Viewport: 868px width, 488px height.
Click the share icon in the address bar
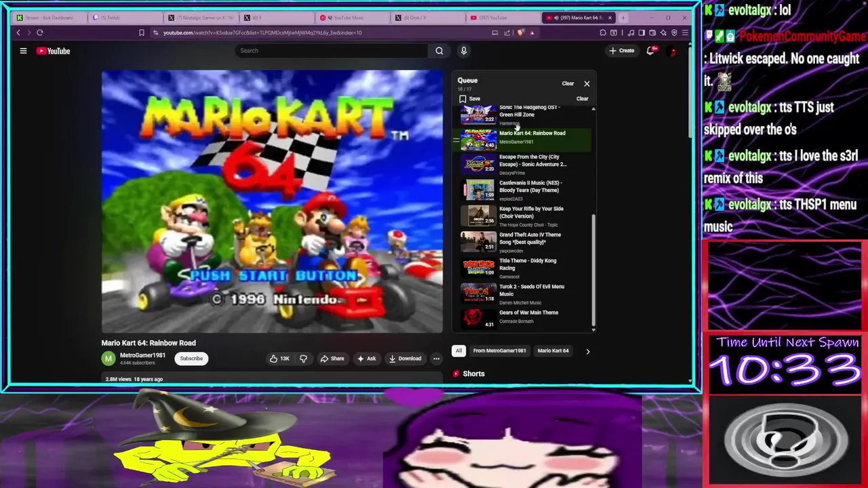pos(507,33)
